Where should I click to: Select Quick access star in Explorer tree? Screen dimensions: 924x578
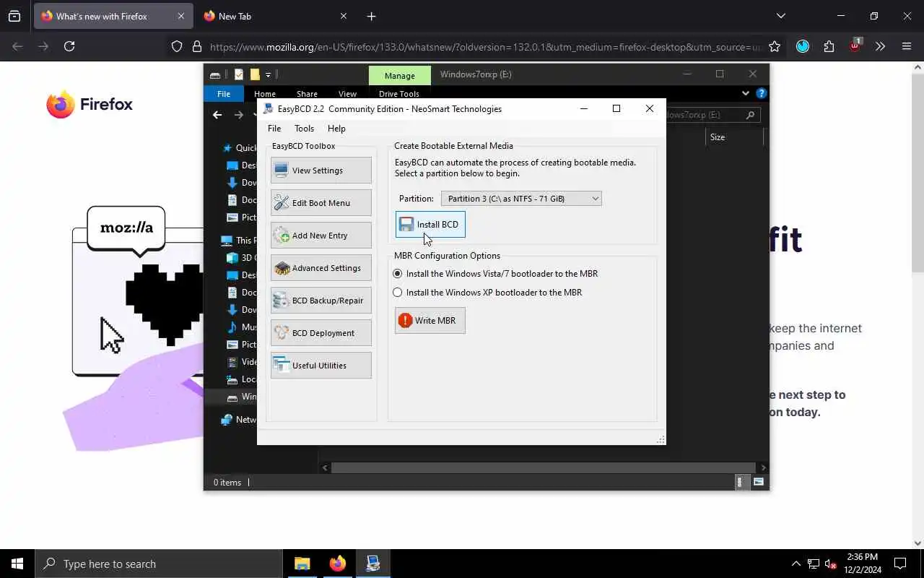click(227, 148)
